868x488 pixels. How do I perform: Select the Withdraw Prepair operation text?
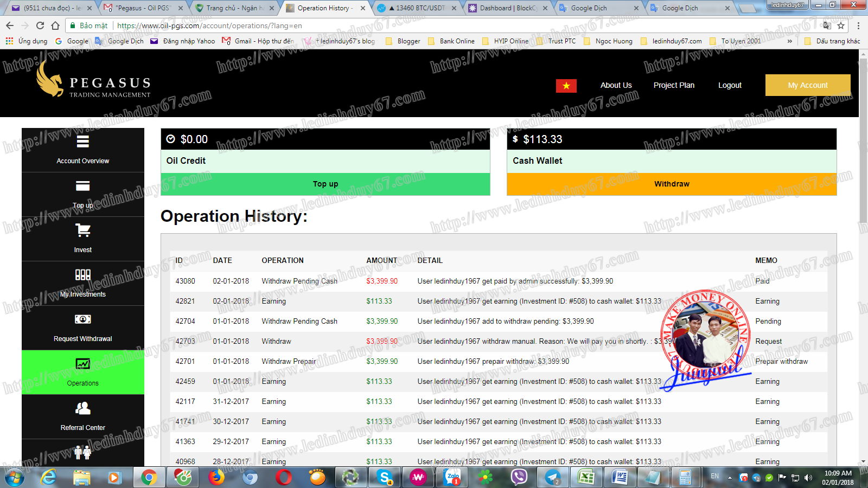289,361
